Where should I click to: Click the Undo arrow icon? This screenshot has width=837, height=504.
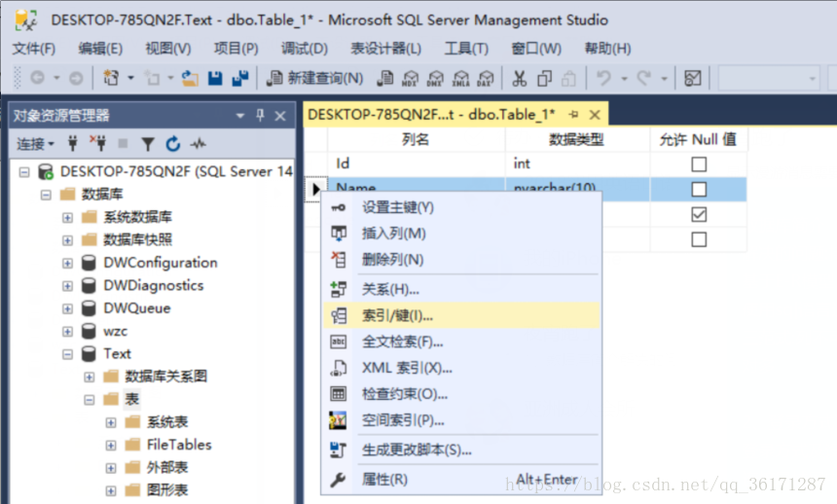click(603, 79)
